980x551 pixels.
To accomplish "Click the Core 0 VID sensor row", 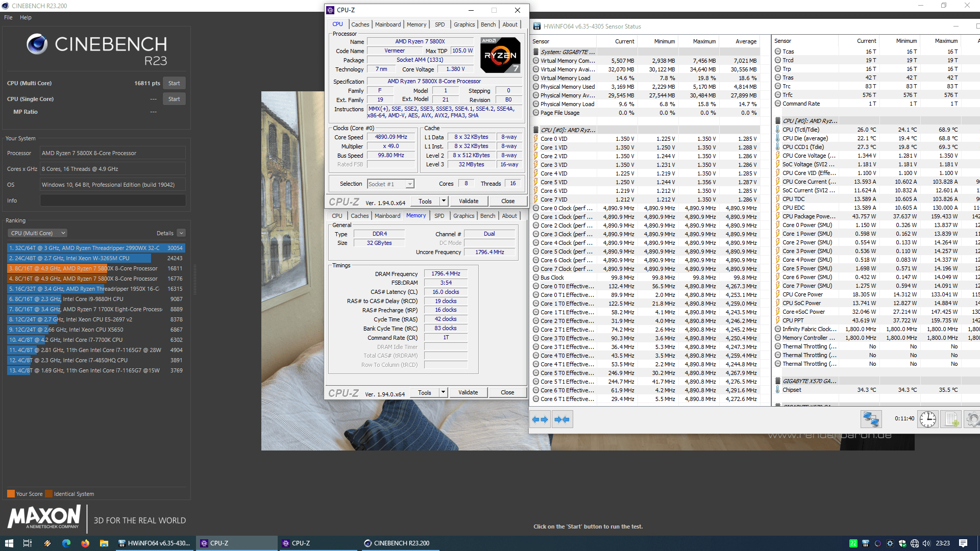I will pos(646,139).
